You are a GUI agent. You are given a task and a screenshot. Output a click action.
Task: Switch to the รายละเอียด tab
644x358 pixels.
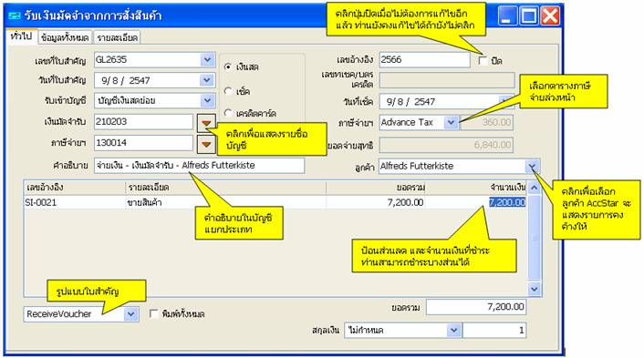coord(117,37)
